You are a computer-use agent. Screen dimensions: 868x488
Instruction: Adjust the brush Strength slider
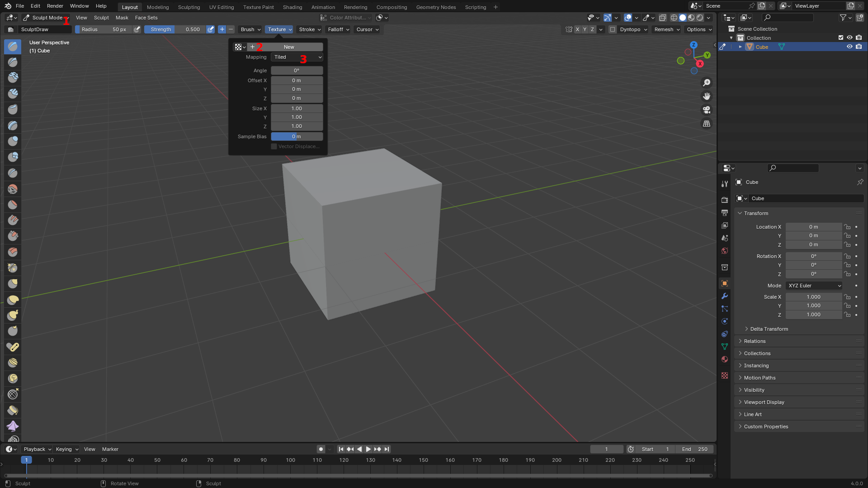[175, 29]
